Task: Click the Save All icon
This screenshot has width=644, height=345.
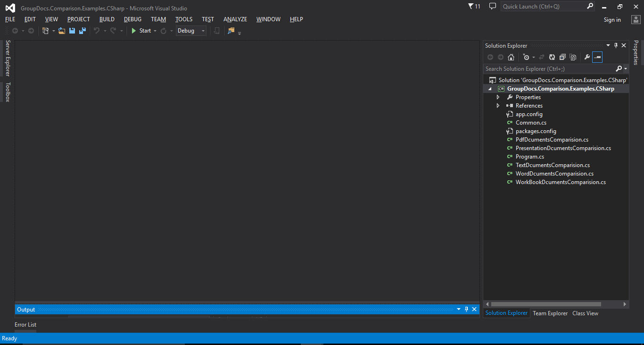Action: click(x=83, y=31)
